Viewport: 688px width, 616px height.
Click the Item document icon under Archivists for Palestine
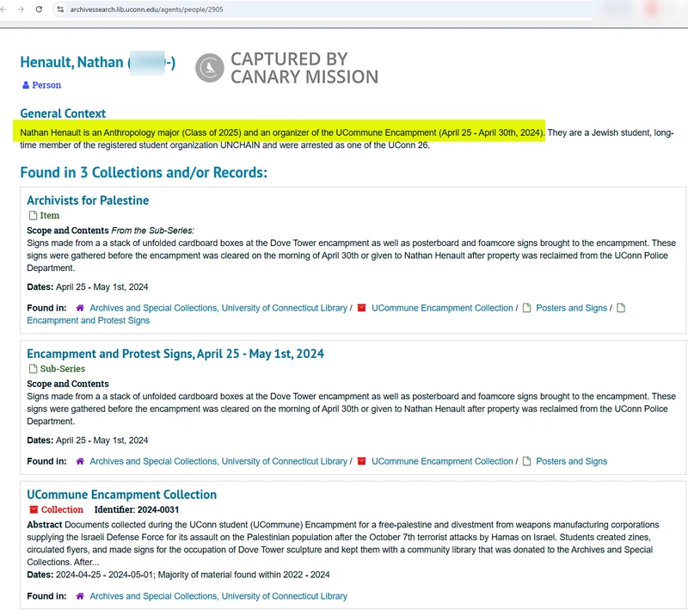(33, 216)
